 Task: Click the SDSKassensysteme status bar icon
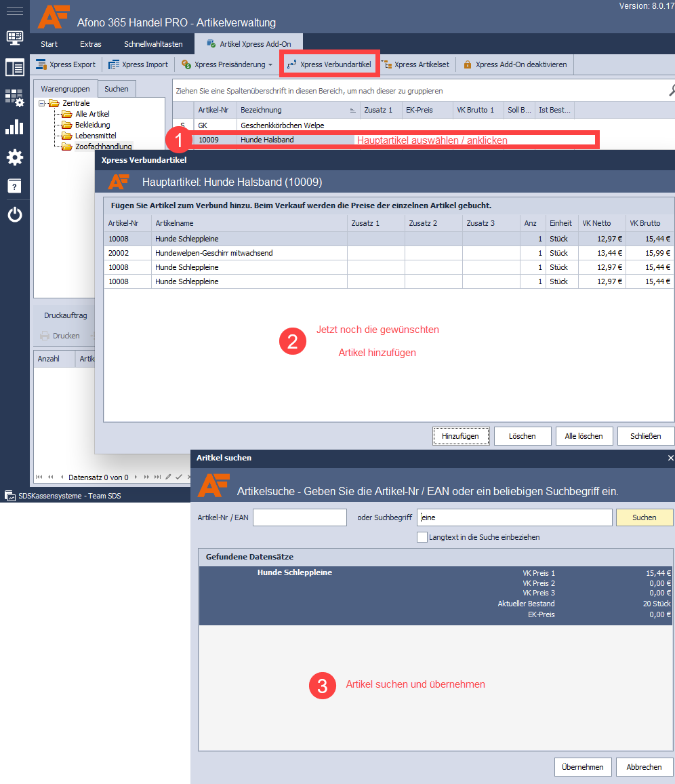point(10,496)
